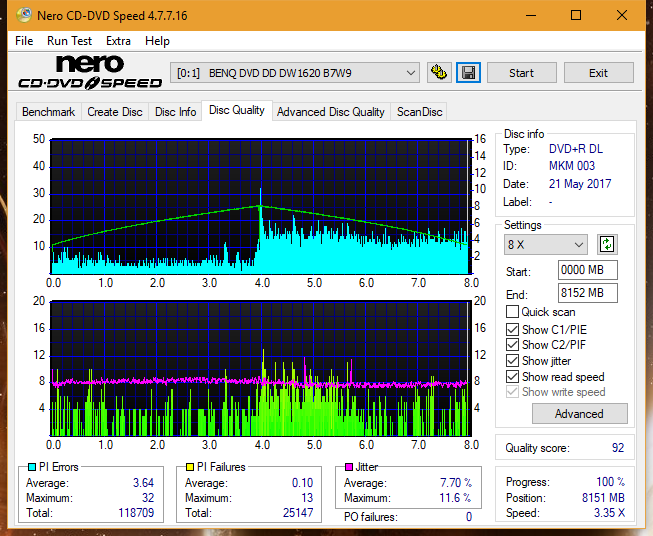
Task: Click the save floppy disk icon
Action: click(469, 73)
